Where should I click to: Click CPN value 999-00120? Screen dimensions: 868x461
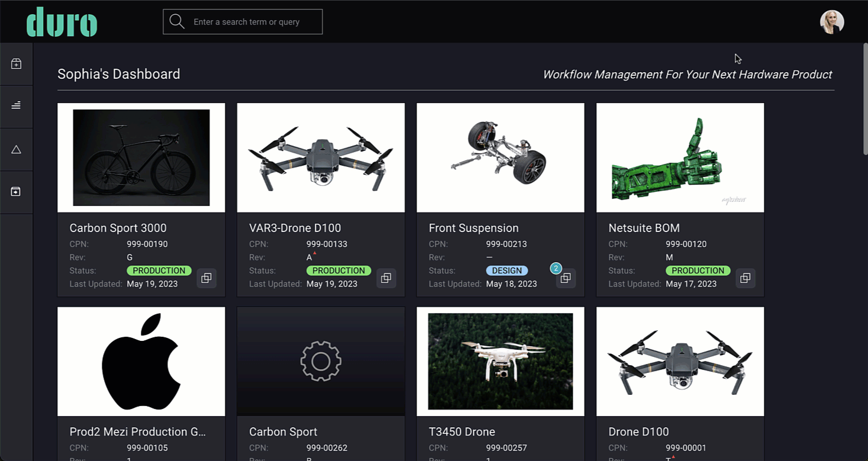click(x=686, y=244)
